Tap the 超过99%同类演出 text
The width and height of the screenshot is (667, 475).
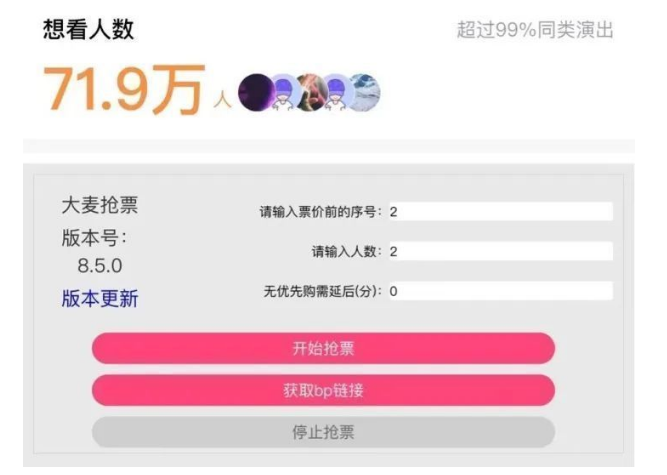535,30
